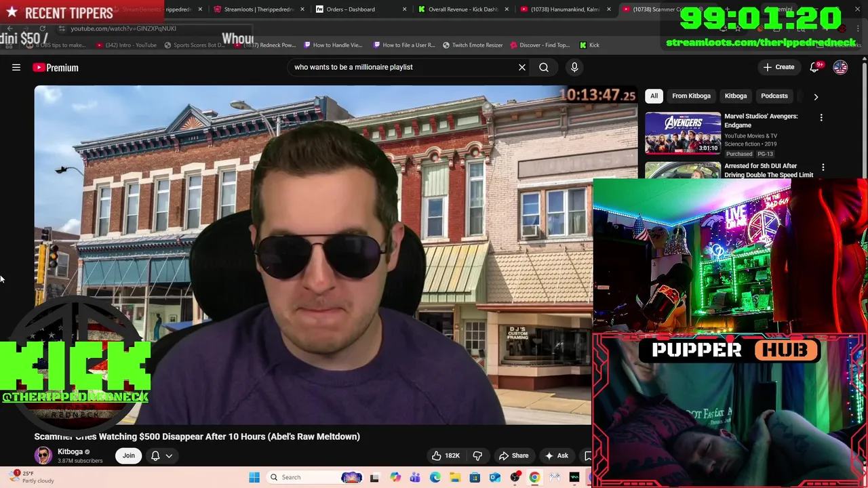Open Microsoft Store from taskbar
The height and width of the screenshot is (488, 868).
[475, 477]
